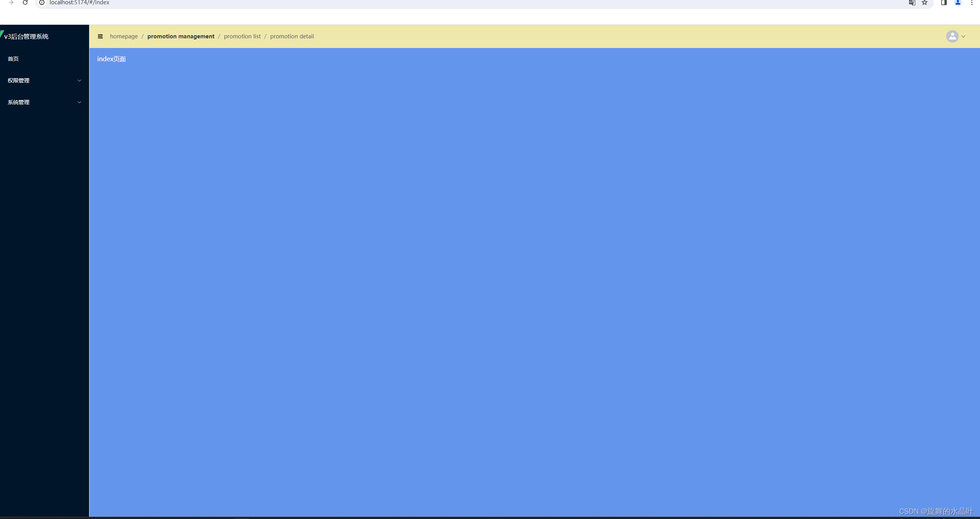View site information icon in address bar

coord(42,3)
